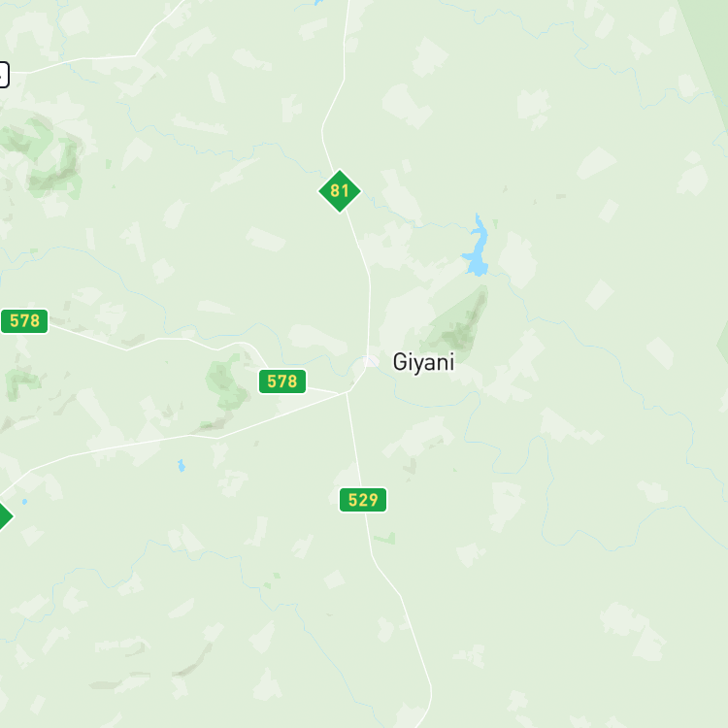Click the partial green diamond shield at lower left
The image size is (728, 728).
5,515
